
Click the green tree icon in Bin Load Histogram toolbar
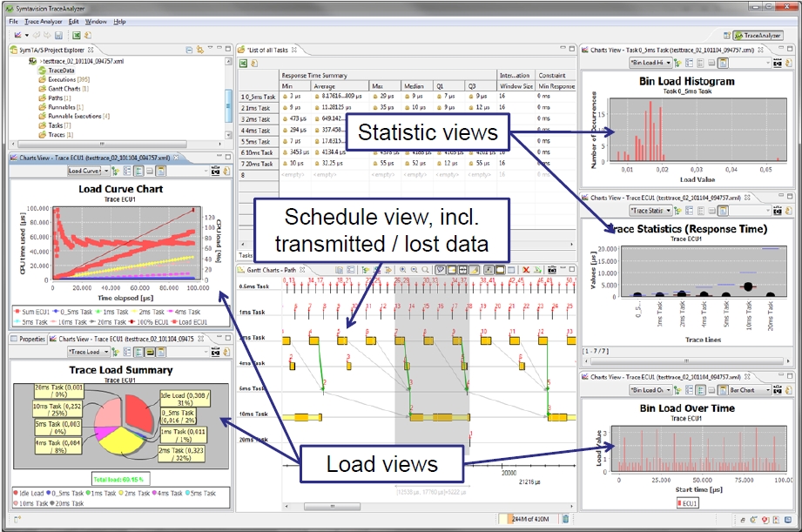678,63
